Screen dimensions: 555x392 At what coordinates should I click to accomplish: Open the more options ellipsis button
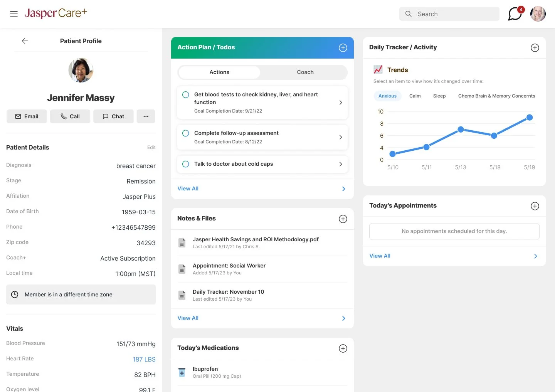[146, 116]
